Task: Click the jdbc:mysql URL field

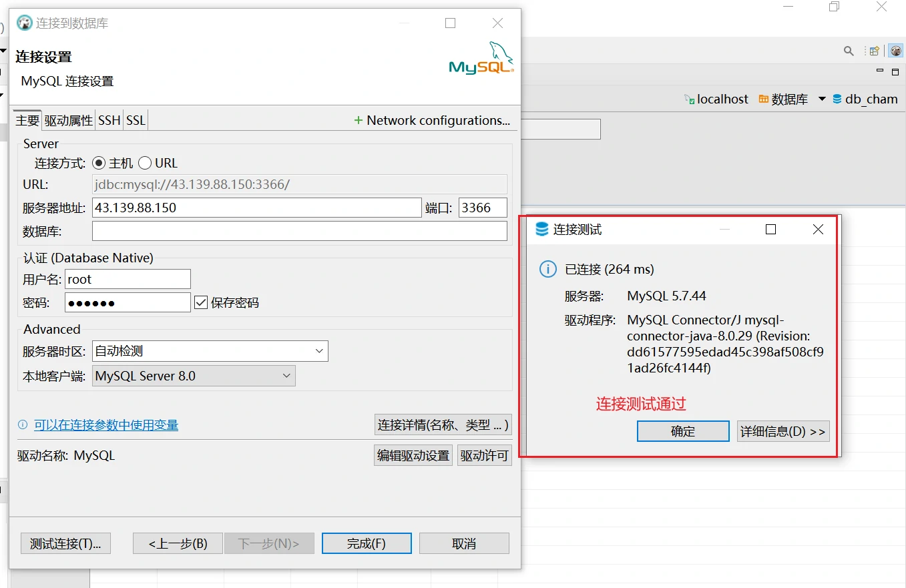Action: coord(300,184)
